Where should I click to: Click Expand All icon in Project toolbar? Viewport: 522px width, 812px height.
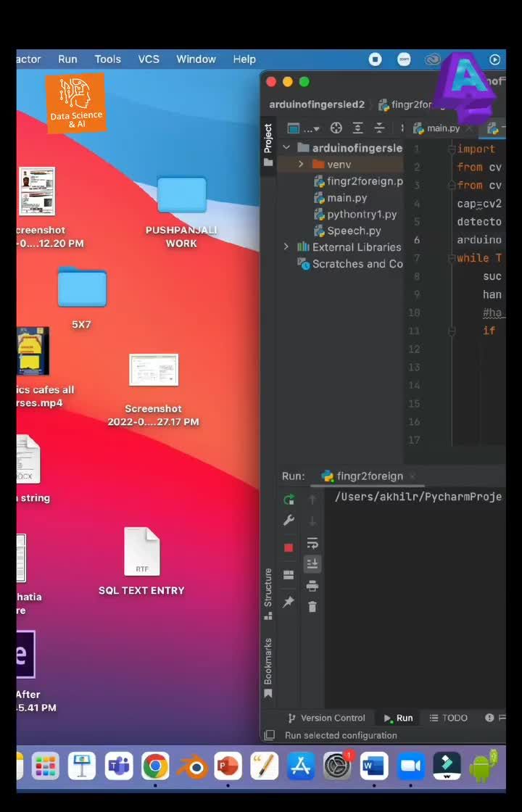357,128
